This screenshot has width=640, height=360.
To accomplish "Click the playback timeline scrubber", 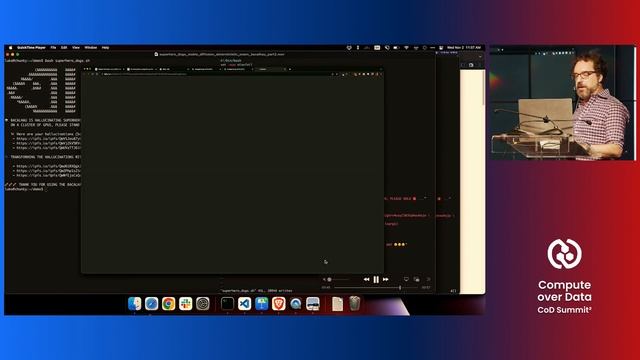I will point(376,288).
